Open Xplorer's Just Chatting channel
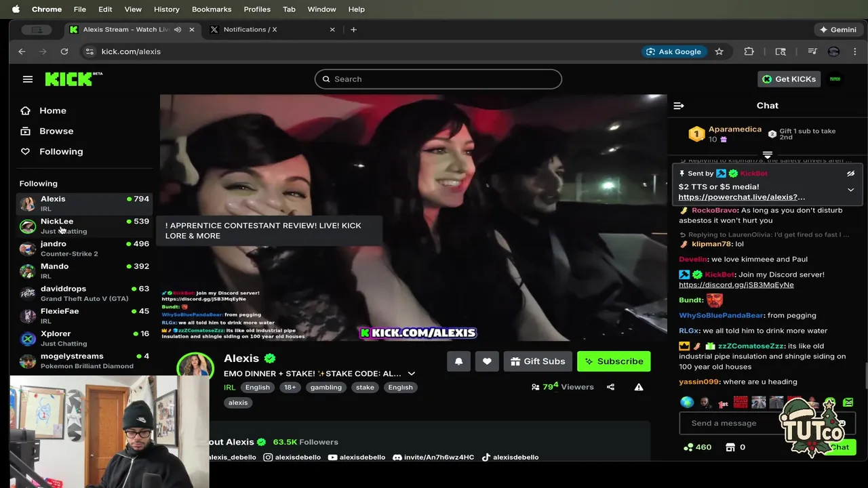Screen dimensions: 868x488 tap(84, 338)
